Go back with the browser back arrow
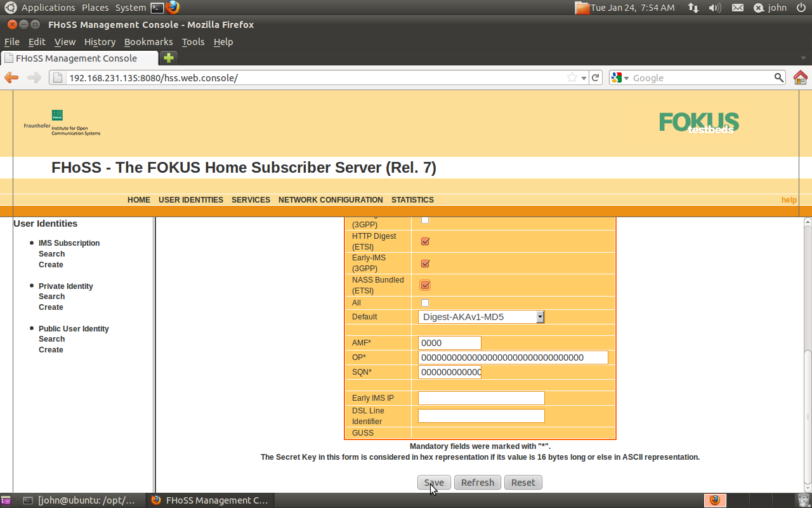The image size is (812, 508). (x=11, y=77)
